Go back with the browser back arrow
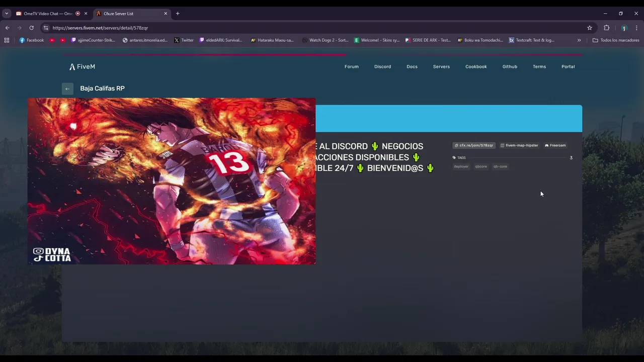 [x=8, y=28]
